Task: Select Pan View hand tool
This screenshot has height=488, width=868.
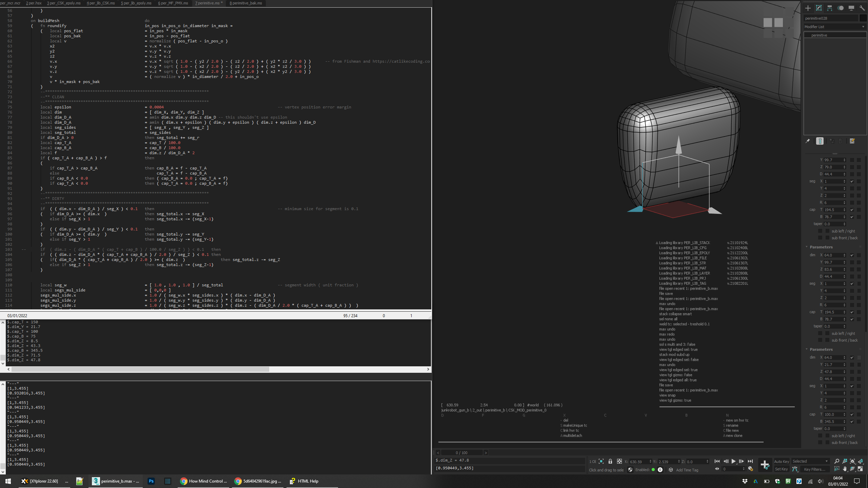Action: pos(845,469)
